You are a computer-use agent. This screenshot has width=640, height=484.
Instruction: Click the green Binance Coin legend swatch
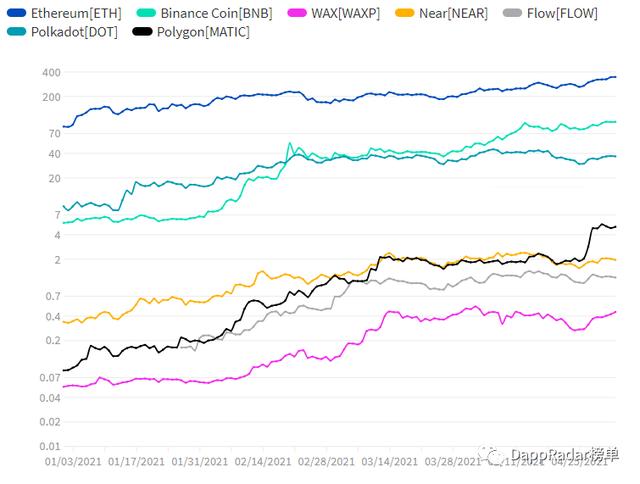pos(146,13)
